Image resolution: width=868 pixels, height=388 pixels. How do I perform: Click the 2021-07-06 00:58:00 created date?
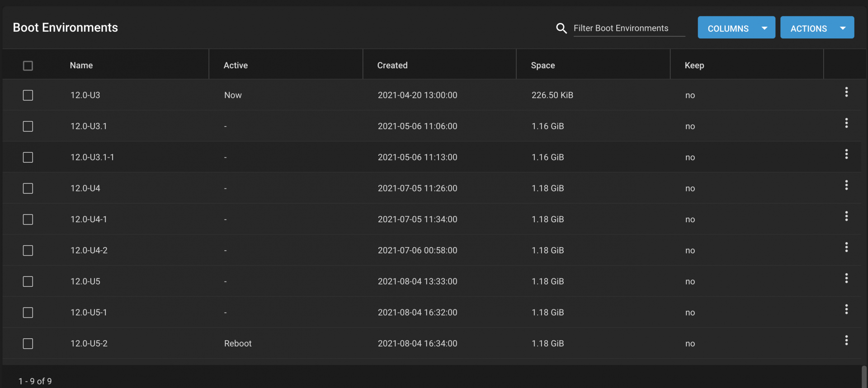pyautogui.click(x=418, y=251)
